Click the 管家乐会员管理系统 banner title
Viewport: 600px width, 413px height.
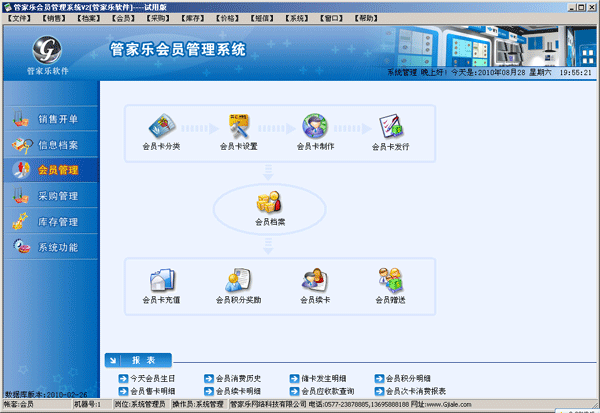click(178, 49)
